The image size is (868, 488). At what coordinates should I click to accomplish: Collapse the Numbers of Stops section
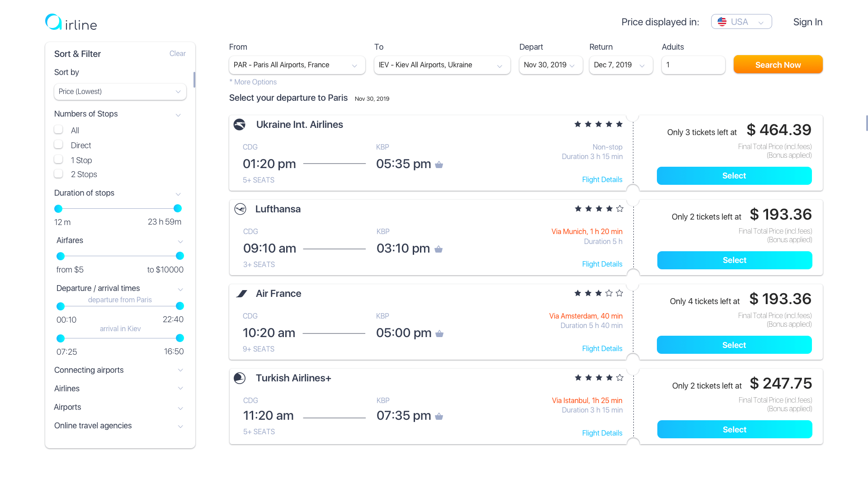coord(178,115)
